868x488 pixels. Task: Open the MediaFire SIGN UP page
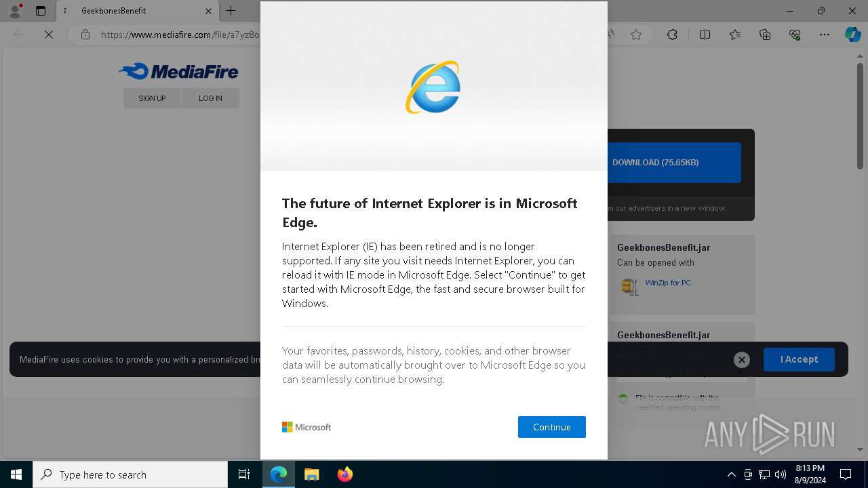click(152, 98)
